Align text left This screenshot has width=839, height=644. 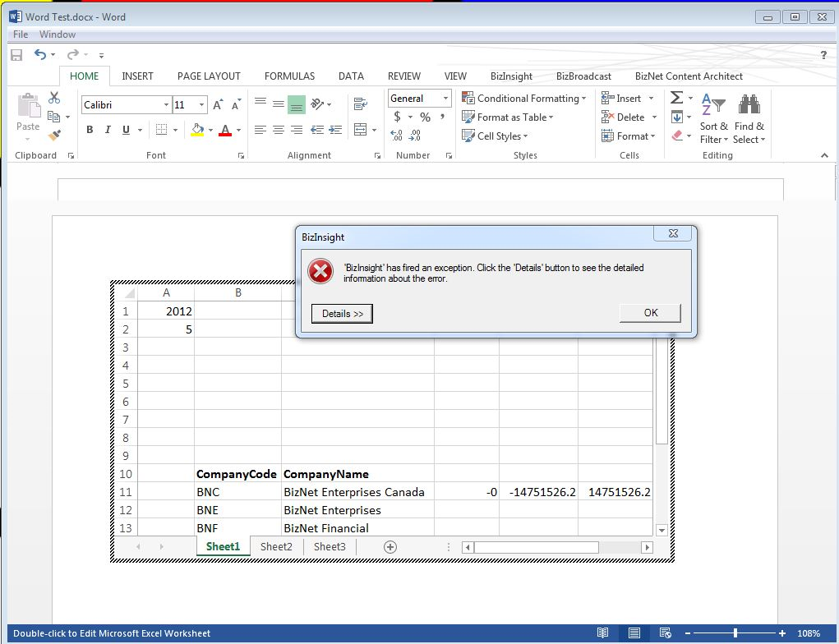coord(260,130)
